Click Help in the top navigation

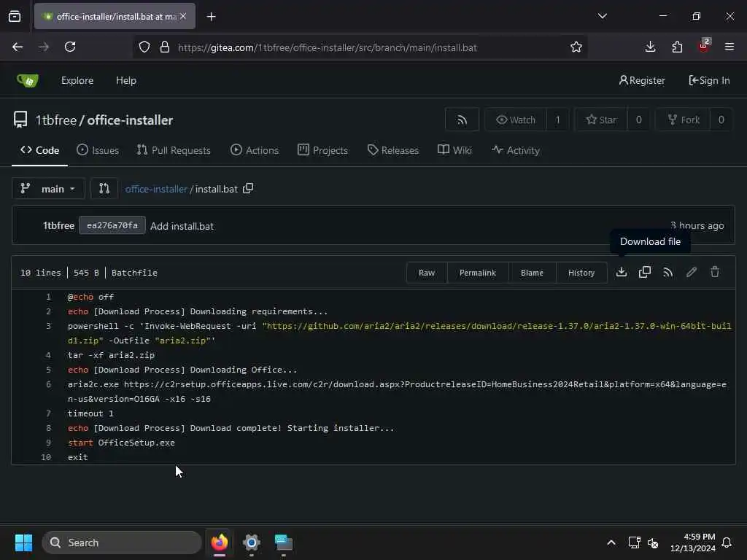pyautogui.click(x=126, y=80)
